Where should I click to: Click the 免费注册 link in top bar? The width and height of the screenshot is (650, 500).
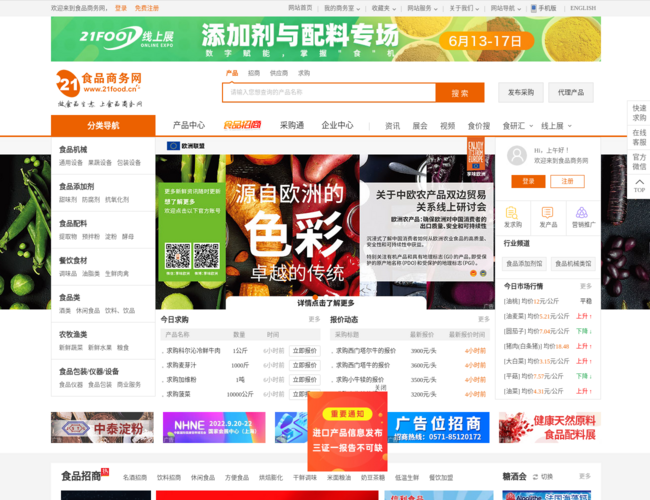(147, 8)
